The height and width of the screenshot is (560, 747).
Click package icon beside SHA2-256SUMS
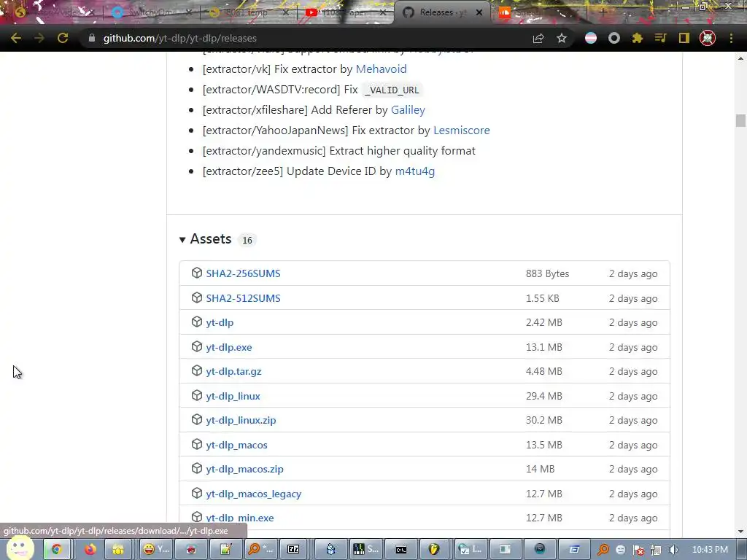[x=197, y=273]
